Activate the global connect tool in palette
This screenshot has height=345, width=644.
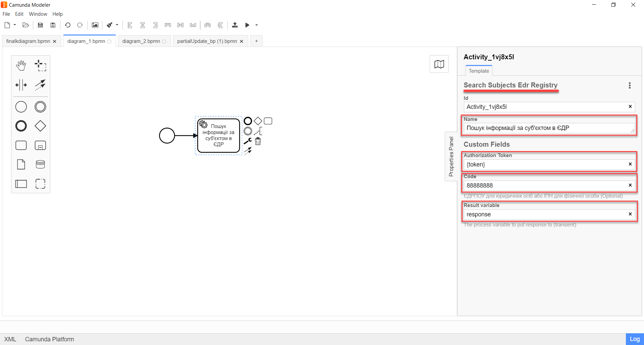pyautogui.click(x=40, y=85)
